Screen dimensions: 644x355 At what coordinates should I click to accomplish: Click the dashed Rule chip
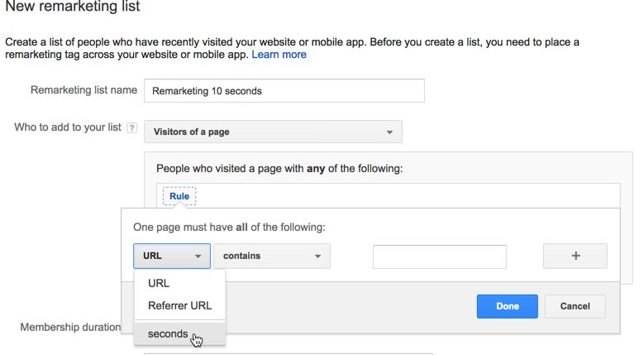point(179,196)
